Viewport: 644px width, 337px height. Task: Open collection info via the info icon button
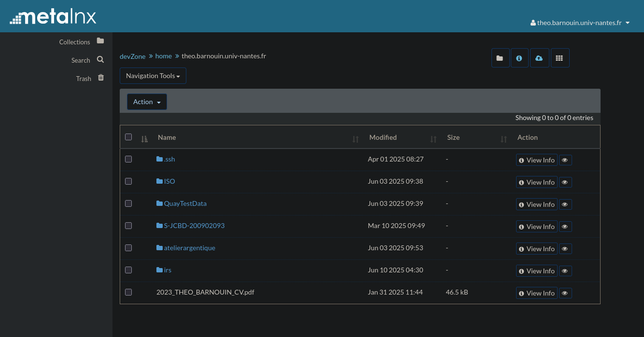pyautogui.click(x=519, y=58)
